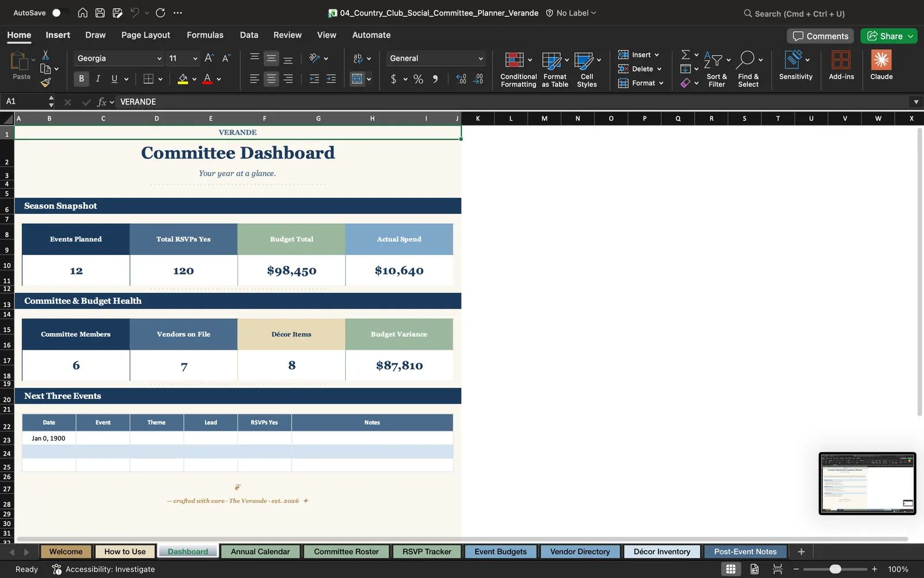Image resolution: width=924 pixels, height=578 pixels.
Task: Expand the General number format dropdown
Action: point(480,58)
